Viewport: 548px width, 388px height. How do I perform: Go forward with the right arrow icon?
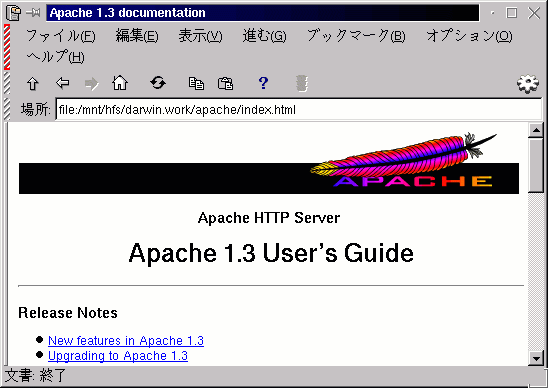point(92,84)
